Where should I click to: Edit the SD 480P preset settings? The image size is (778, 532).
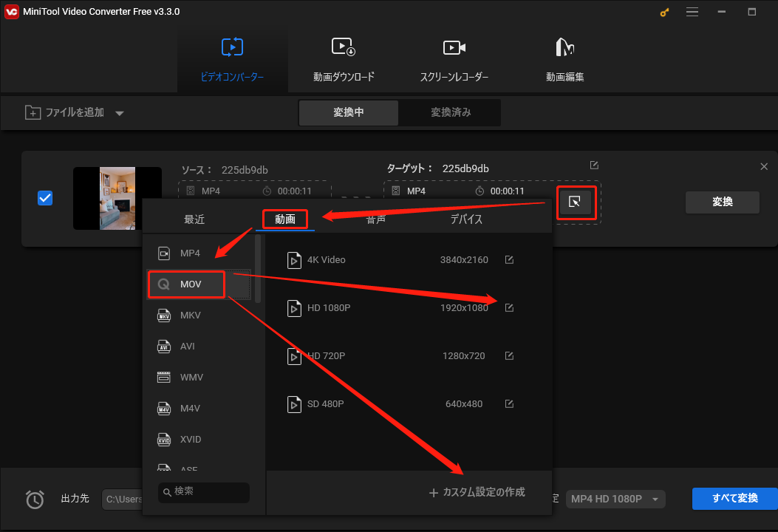pyautogui.click(x=509, y=403)
